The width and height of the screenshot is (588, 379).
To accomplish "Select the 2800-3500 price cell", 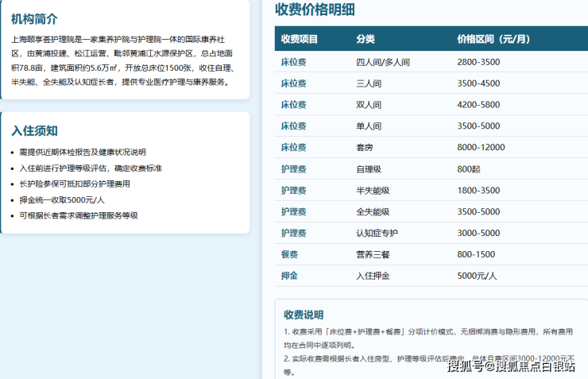I will coord(478,62).
